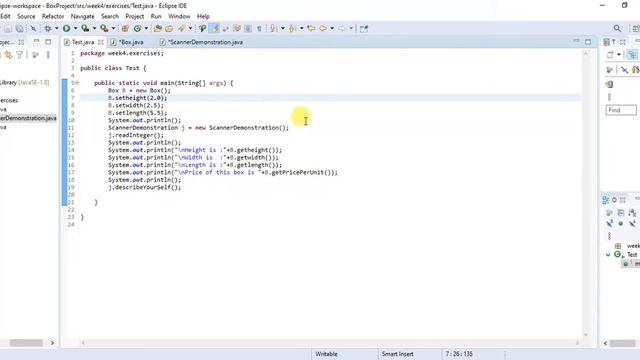640x360 pixels.
Task: Open the Run button dropdown arrow
Action: 75,28
